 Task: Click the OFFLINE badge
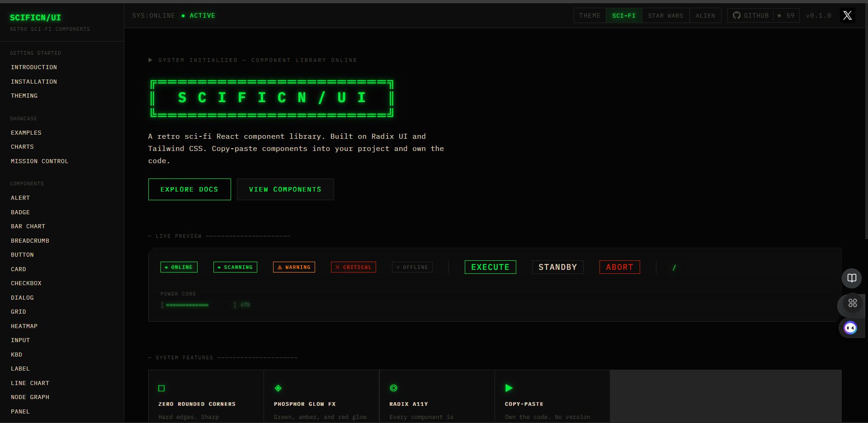412,267
